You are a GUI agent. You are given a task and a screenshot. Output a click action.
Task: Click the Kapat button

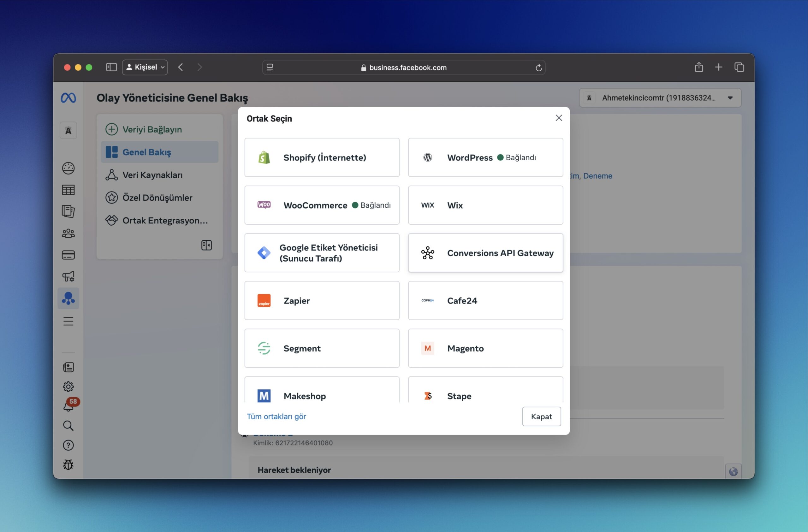(x=541, y=416)
